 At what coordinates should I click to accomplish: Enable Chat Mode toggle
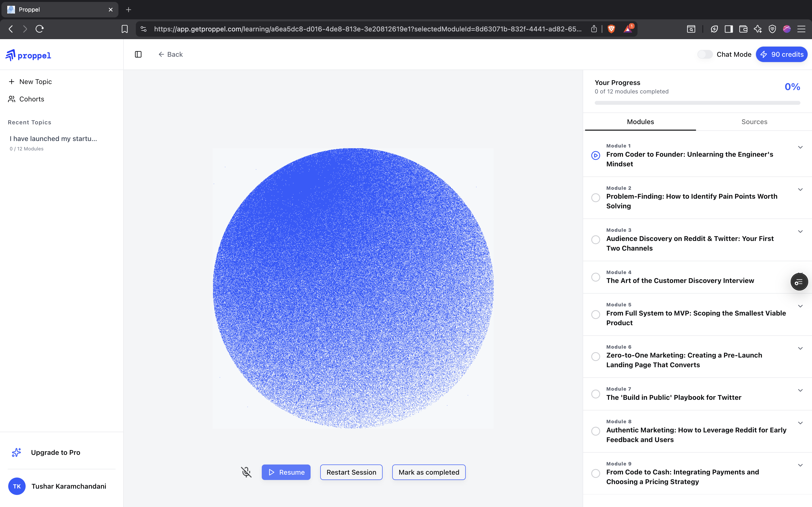coord(705,54)
